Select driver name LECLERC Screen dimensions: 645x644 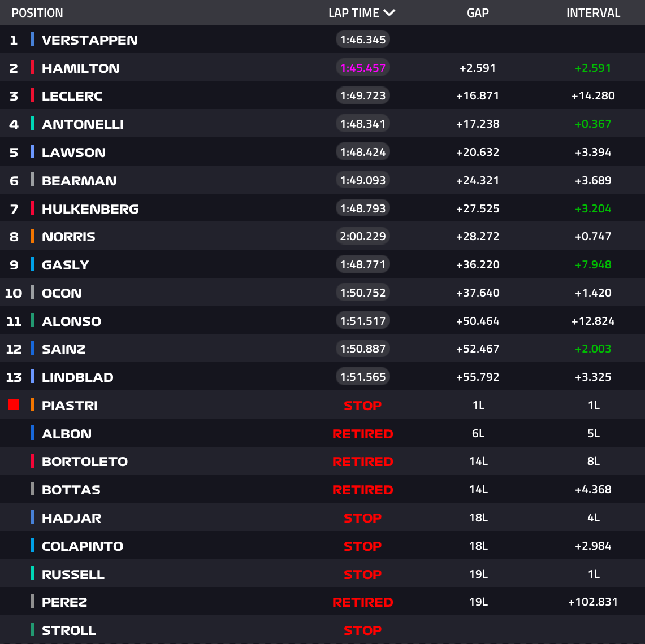point(72,96)
